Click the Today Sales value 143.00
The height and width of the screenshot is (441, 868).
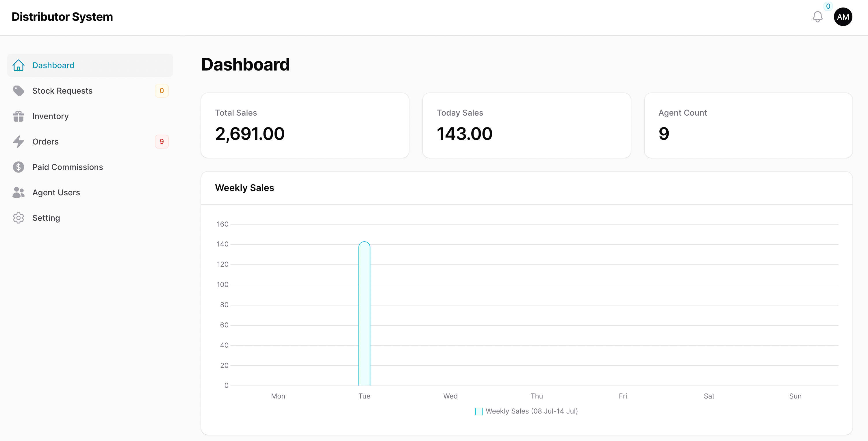pos(465,134)
